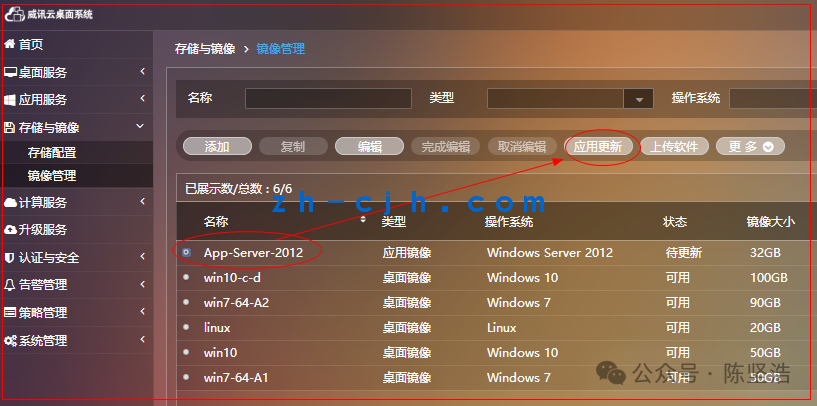Screen dimensions: 817x406
Task: Sort by the 状态 column header
Action: point(675,222)
